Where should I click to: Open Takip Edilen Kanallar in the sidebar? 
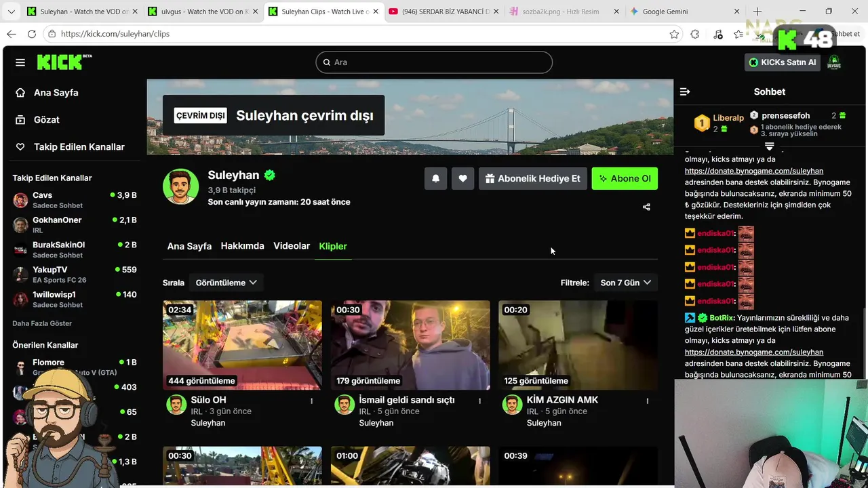click(x=72, y=147)
